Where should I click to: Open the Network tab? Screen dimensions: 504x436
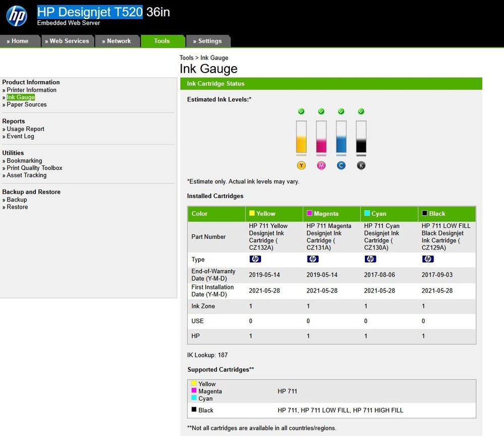[x=118, y=41]
